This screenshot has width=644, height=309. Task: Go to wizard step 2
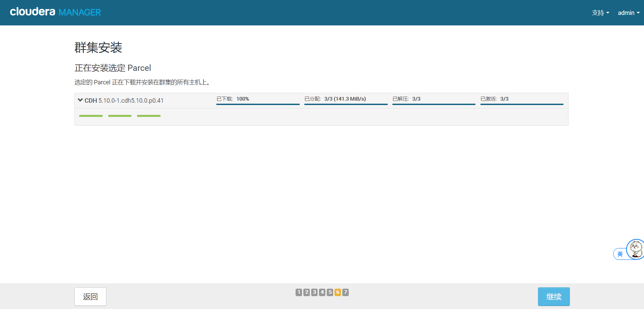point(306,292)
